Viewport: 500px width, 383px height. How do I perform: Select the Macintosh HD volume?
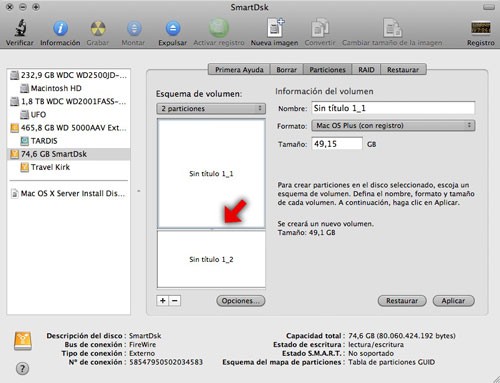pos(69,88)
